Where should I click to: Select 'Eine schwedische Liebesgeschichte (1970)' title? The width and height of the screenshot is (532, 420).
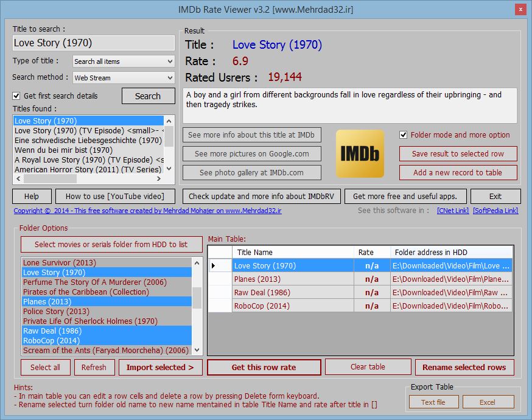(x=89, y=141)
